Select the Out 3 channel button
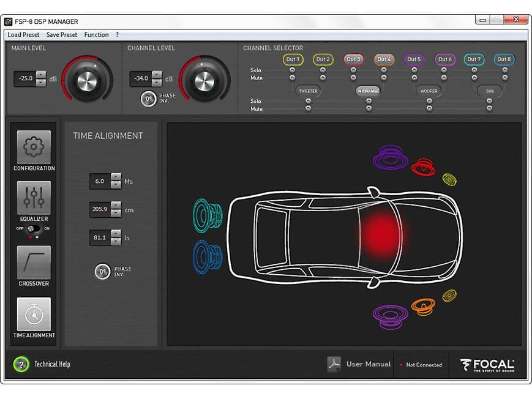Image resolution: width=532 pixels, height=399 pixels. coord(353,59)
